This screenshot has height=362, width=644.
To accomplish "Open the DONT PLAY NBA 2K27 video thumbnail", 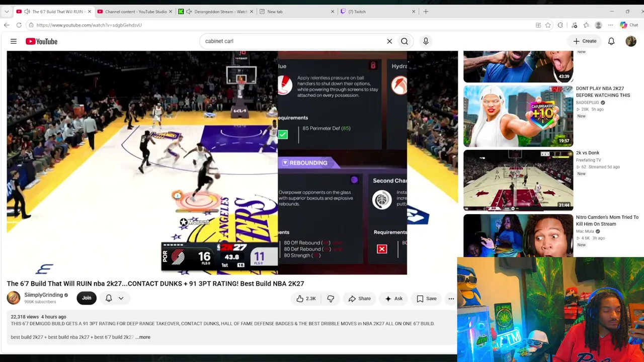I will tap(518, 116).
